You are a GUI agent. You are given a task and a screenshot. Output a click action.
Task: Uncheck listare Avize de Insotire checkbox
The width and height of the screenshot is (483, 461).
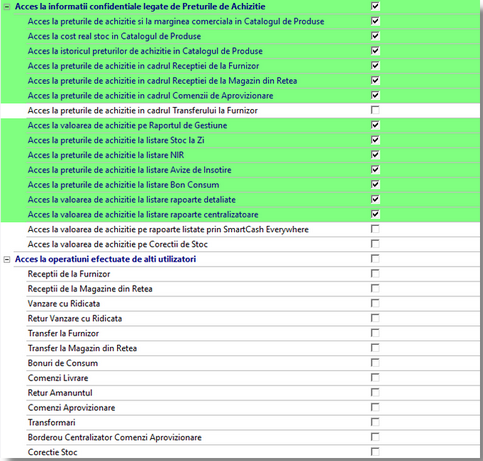tap(375, 170)
